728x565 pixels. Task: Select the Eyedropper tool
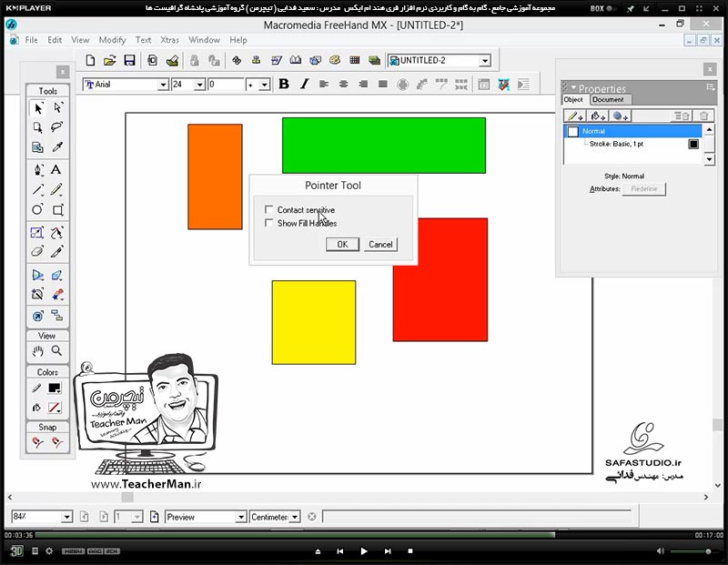click(x=57, y=147)
